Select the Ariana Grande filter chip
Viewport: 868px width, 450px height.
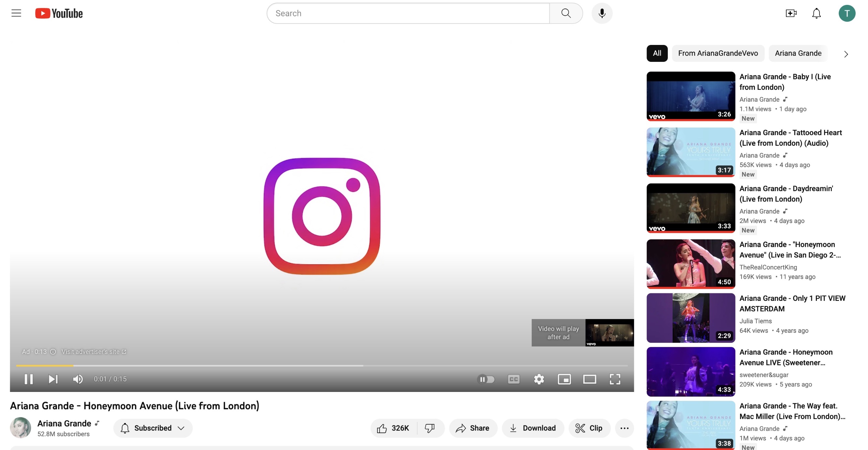(x=798, y=53)
